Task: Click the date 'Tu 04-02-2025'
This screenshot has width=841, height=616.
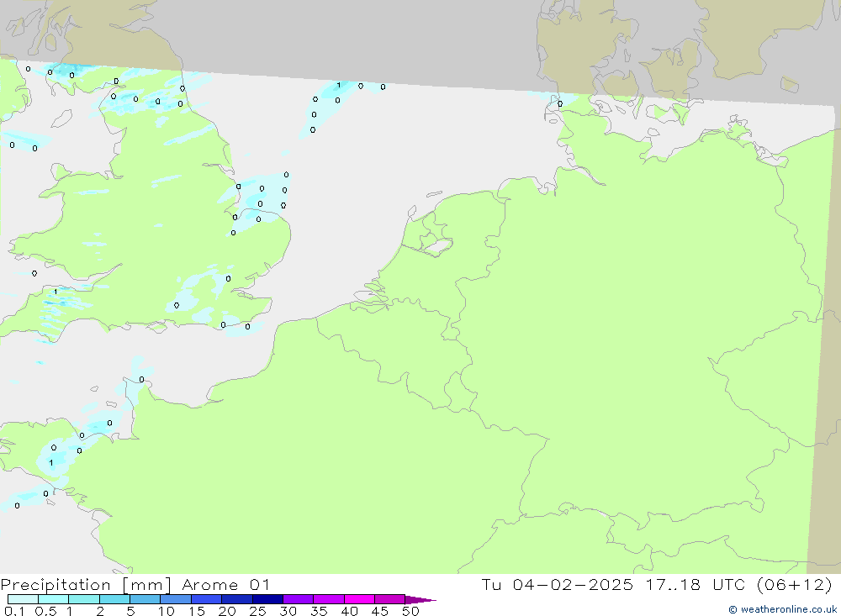Action: (558, 584)
